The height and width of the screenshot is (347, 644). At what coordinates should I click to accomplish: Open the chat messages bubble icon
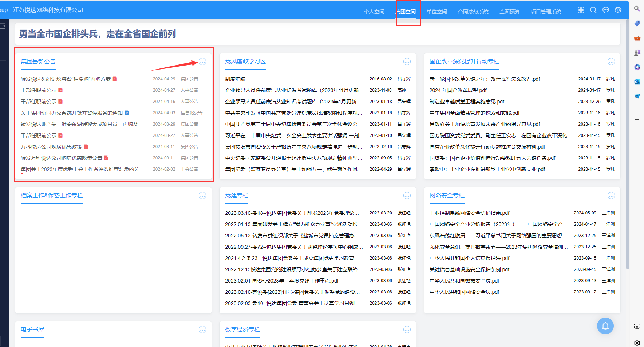[x=606, y=10]
